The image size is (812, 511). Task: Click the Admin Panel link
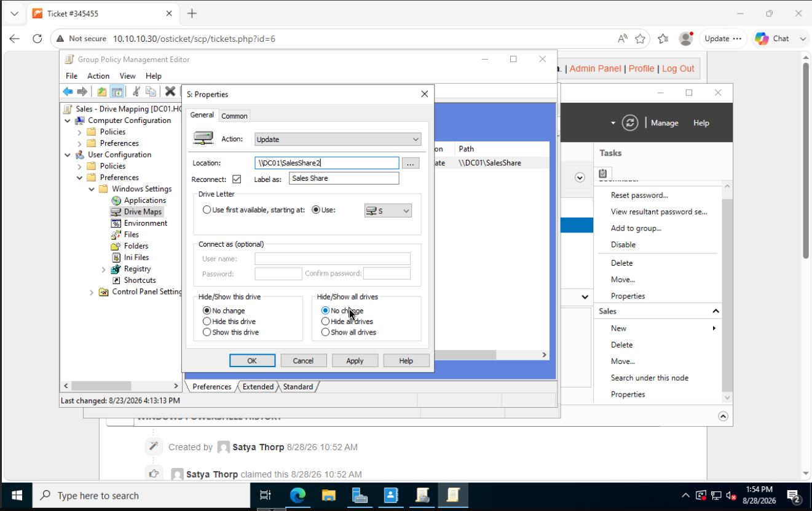point(595,69)
